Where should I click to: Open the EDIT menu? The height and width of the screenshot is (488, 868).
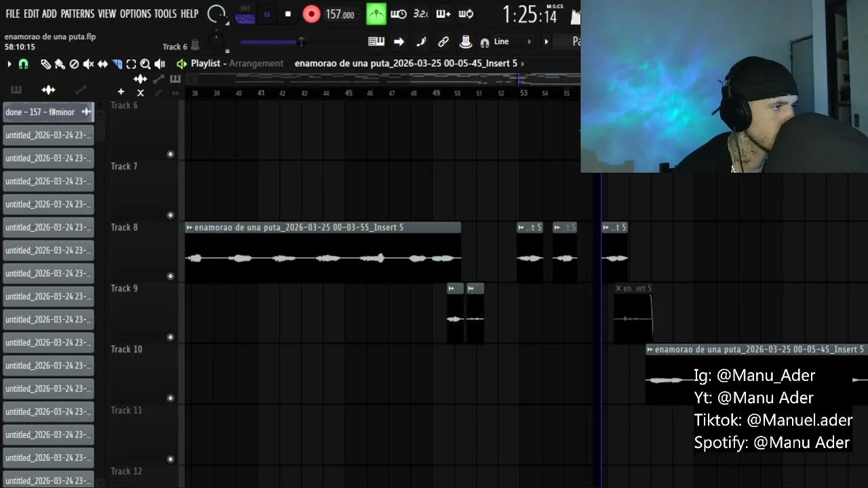pos(31,14)
